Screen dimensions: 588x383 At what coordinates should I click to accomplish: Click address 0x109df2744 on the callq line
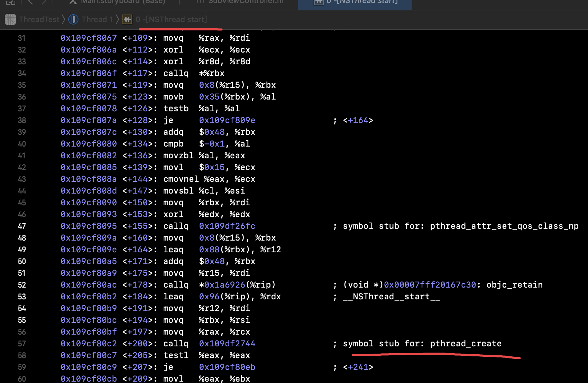pos(227,344)
